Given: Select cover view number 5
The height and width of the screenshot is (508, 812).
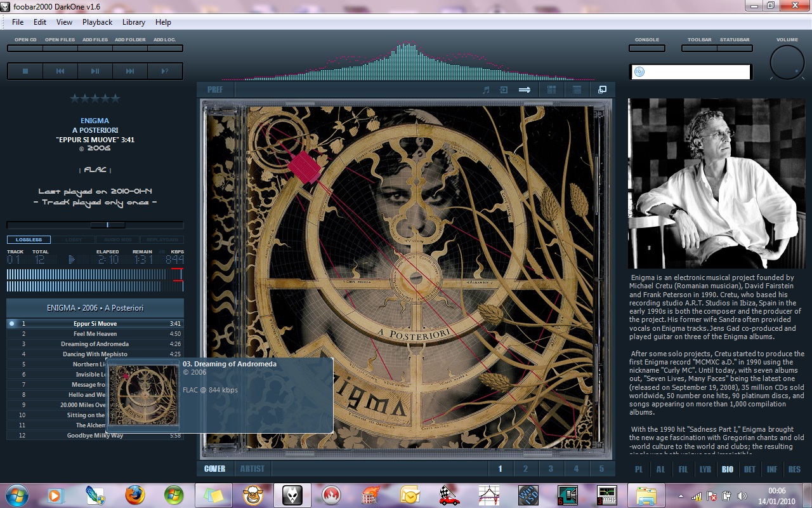Looking at the screenshot, I should pyautogui.click(x=601, y=469).
